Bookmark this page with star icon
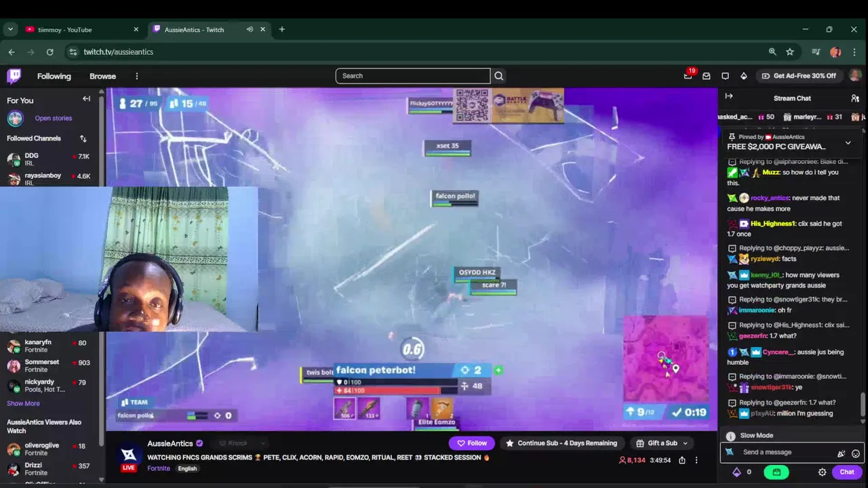The height and width of the screenshot is (488, 868). tap(790, 52)
